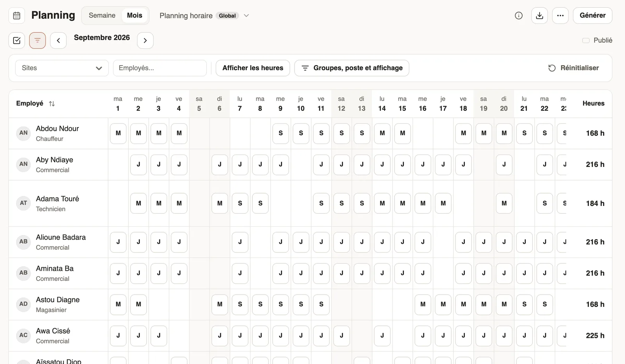Open the info icon in header
Image resolution: width=625 pixels, height=364 pixels.
click(x=519, y=16)
